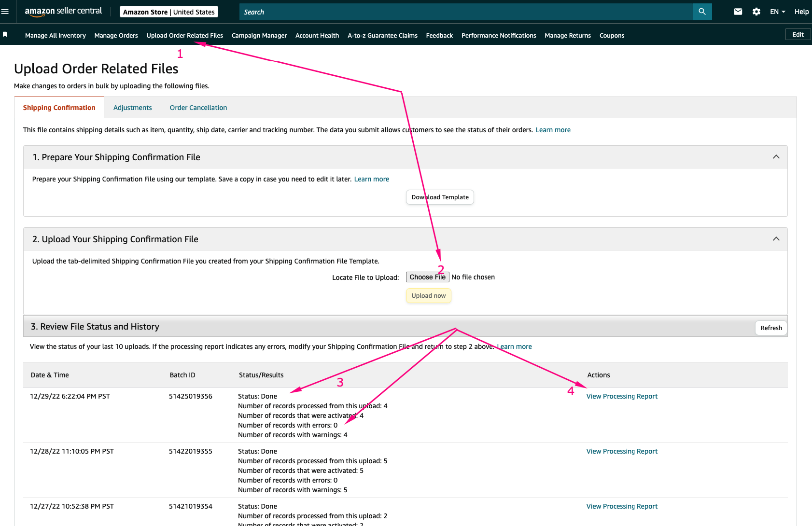Switch to the Adjustments tab
The height and width of the screenshot is (526, 812).
pyautogui.click(x=133, y=108)
